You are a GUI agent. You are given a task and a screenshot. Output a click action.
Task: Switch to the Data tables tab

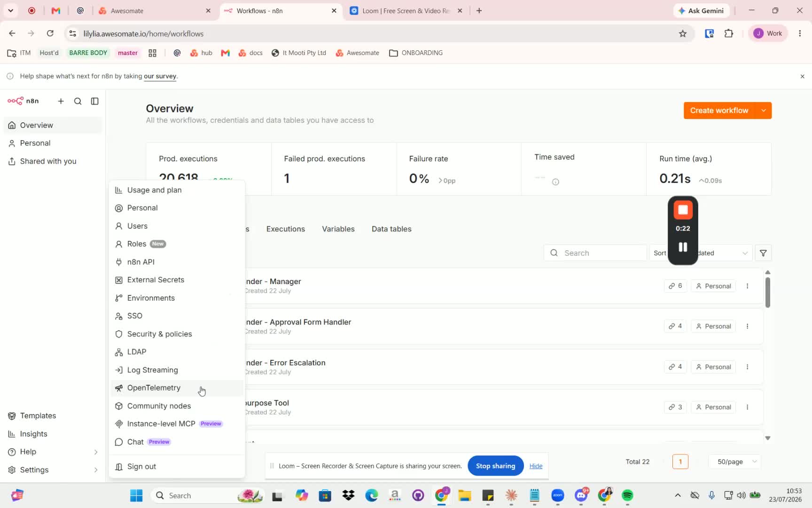pyautogui.click(x=391, y=229)
